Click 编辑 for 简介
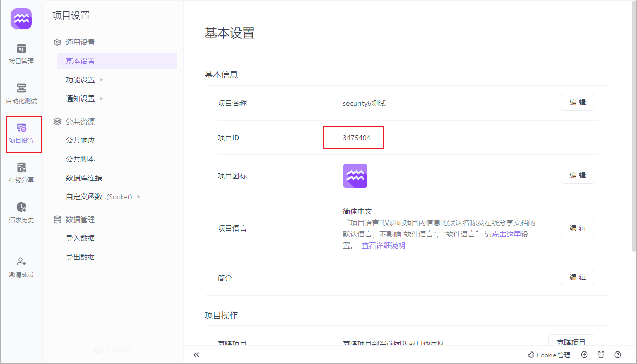This screenshot has height=364, width=637. pyautogui.click(x=578, y=277)
